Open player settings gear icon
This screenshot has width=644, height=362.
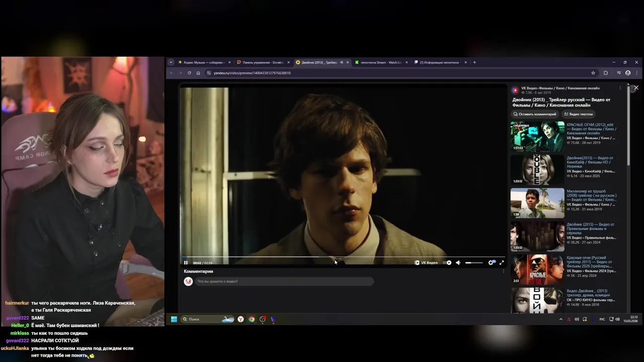tap(491, 262)
